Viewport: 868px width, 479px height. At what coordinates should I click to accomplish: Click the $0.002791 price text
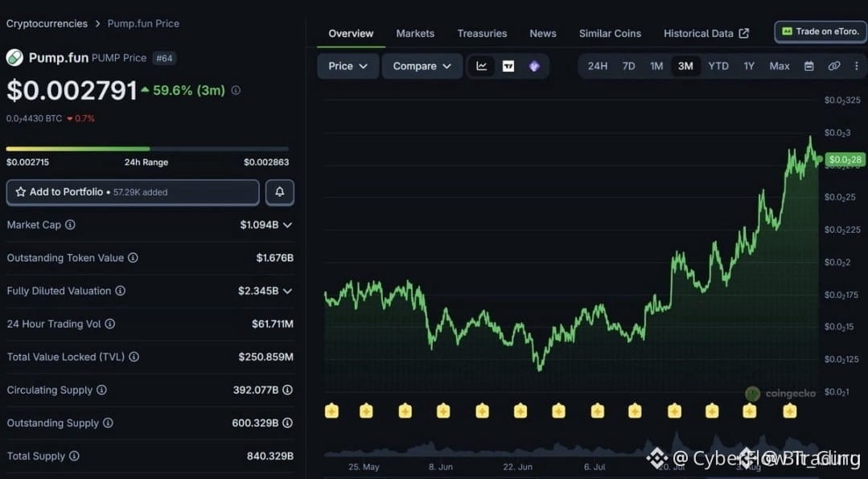point(72,90)
